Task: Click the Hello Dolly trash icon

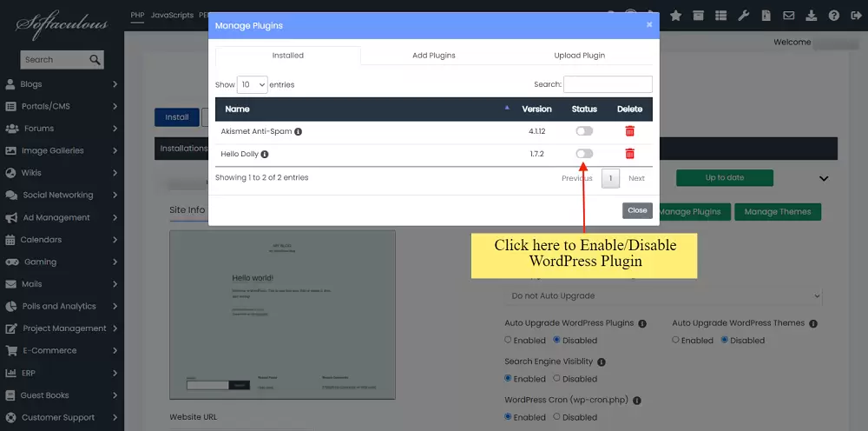Action: (x=629, y=154)
